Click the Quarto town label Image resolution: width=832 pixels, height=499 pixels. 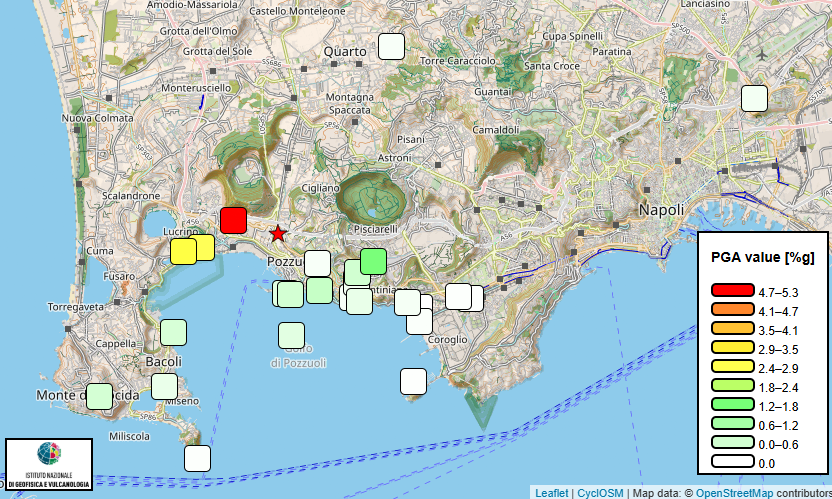tap(345, 51)
